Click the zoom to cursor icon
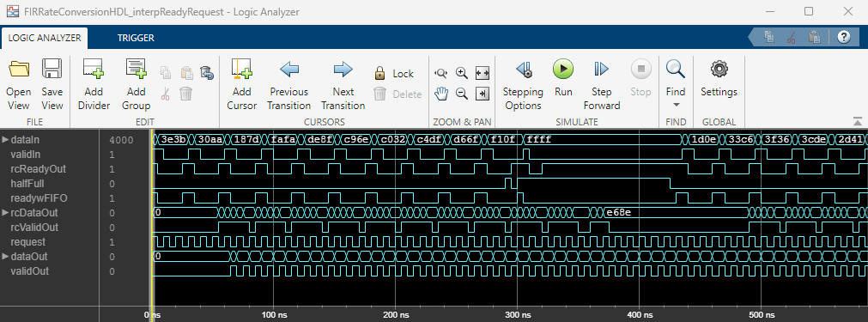Viewport: 868px width, 322px height. pyautogui.click(x=483, y=94)
